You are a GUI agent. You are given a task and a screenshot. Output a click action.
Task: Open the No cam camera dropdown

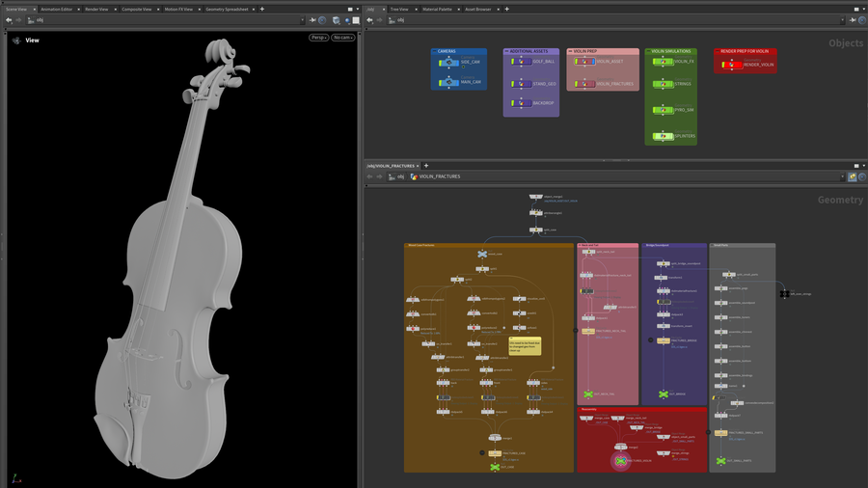342,38
